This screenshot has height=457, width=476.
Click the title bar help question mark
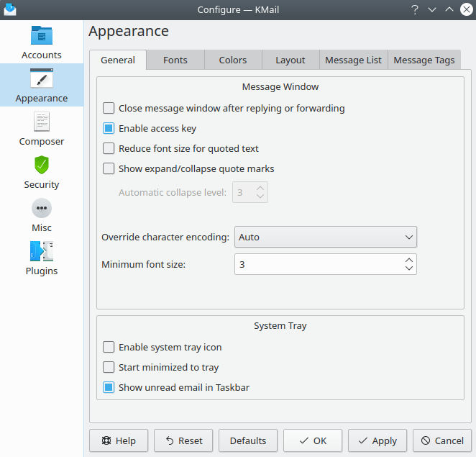(x=415, y=9)
